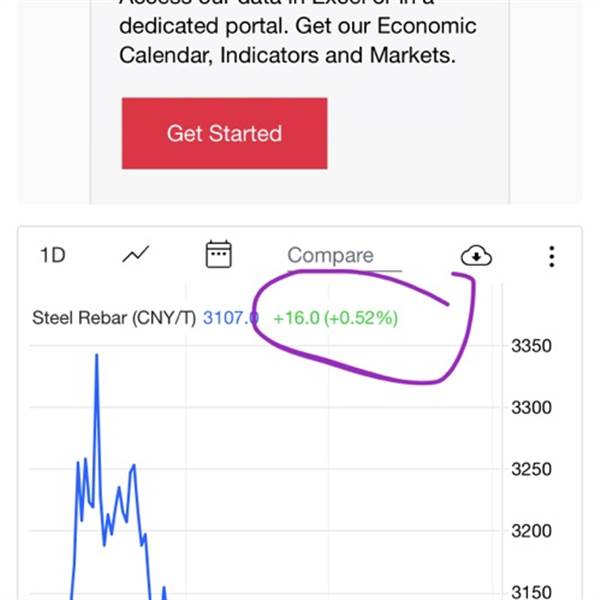The image size is (600, 600).
Task: Click the blue 3107 price value
Action: (230, 319)
